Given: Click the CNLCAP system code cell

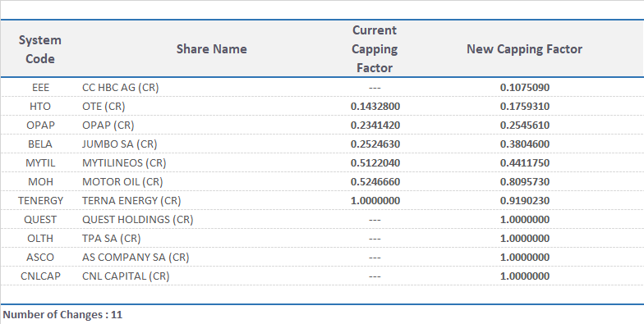Looking at the screenshot, I should tap(40, 276).
